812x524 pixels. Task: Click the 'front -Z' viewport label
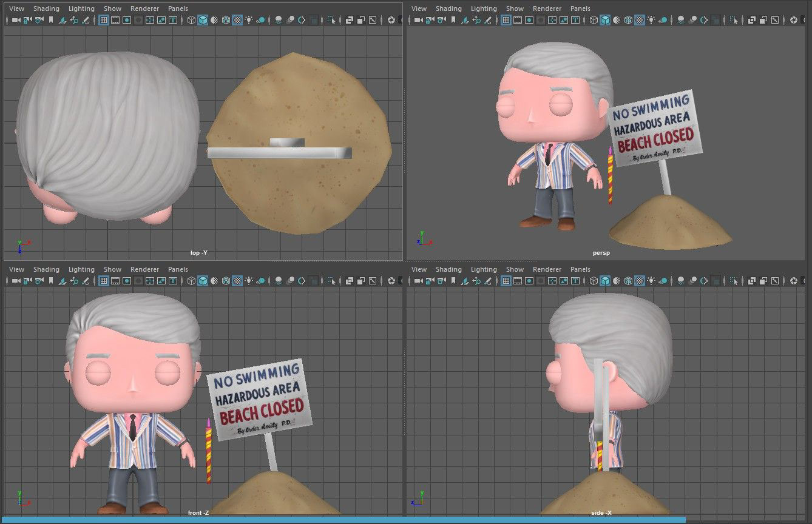198,513
